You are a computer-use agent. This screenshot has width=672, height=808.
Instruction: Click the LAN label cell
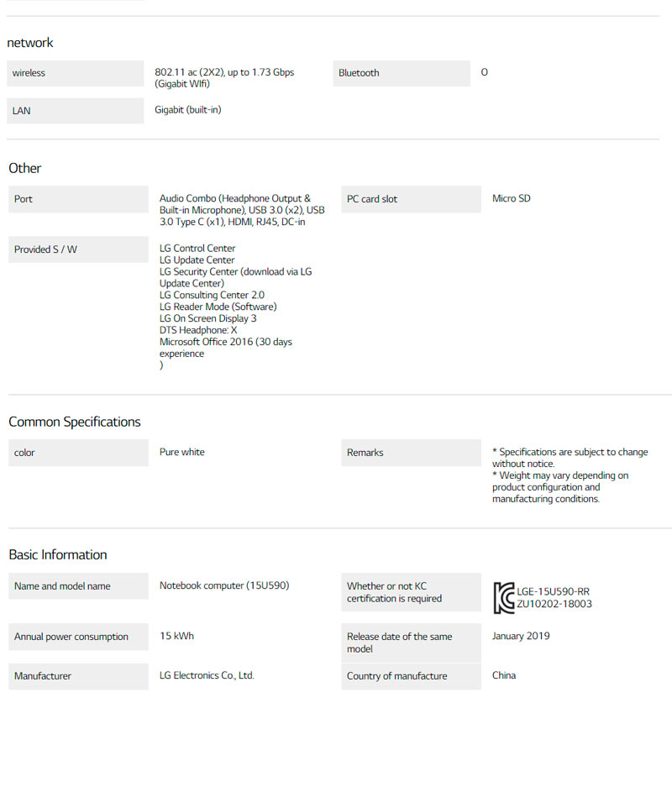tap(75, 111)
